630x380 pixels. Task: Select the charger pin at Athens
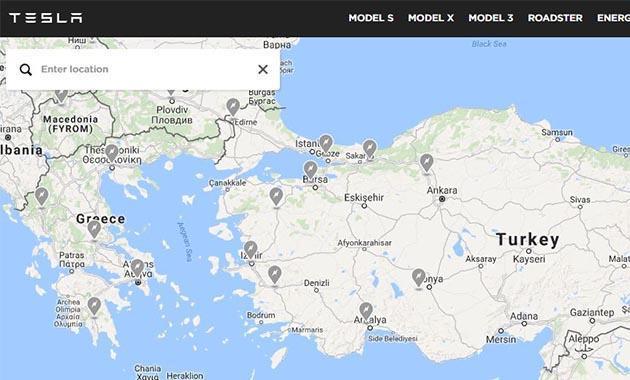tap(137, 268)
